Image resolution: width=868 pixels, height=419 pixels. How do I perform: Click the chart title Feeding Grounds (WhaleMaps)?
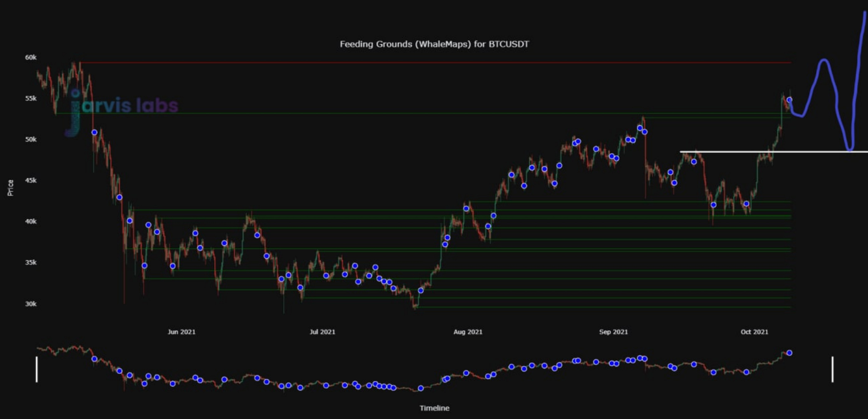(434, 44)
